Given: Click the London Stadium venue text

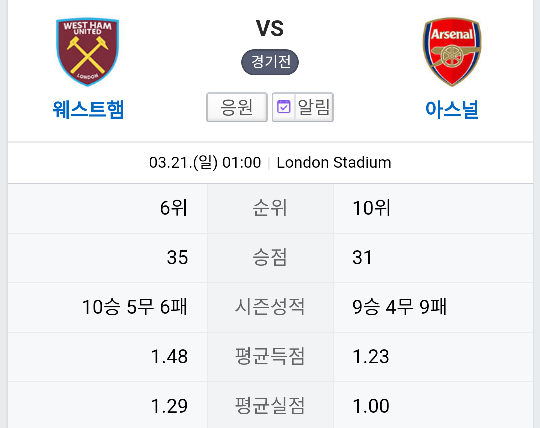Looking at the screenshot, I should [334, 163].
